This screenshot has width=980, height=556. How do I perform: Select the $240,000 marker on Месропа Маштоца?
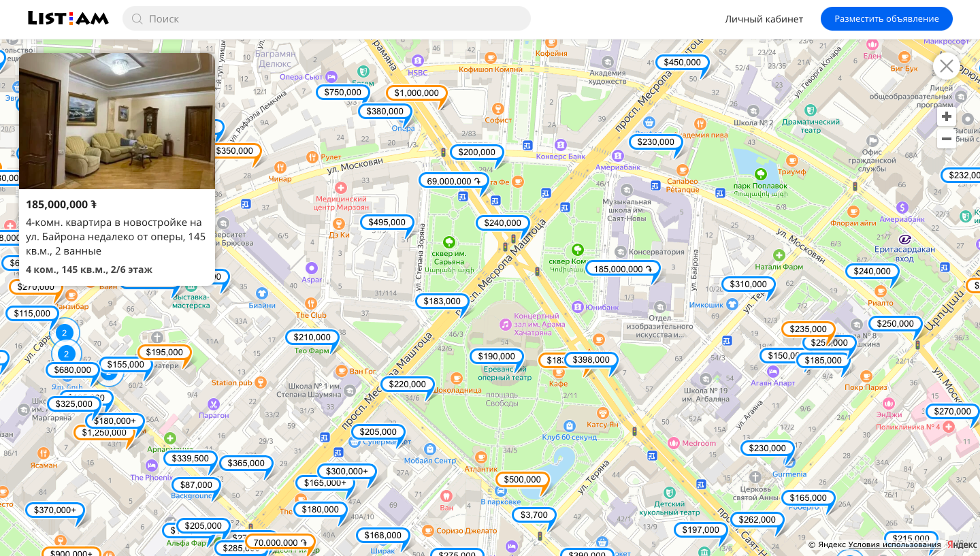pyautogui.click(x=503, y=223)
